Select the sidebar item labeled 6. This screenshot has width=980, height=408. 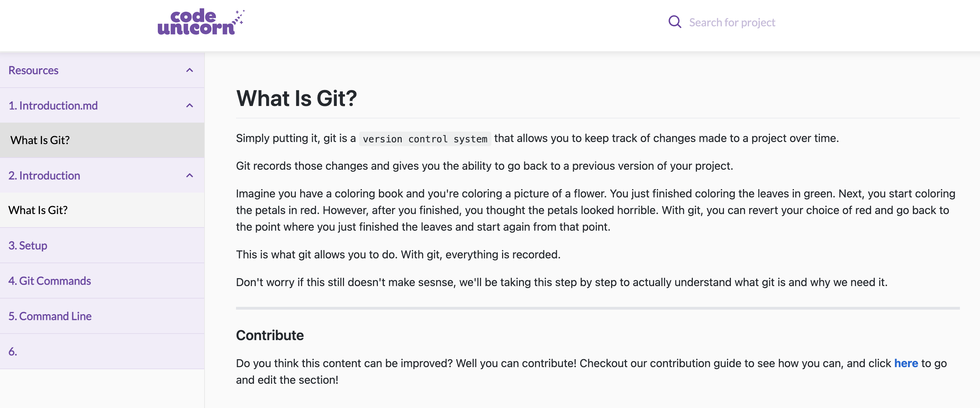13,351
